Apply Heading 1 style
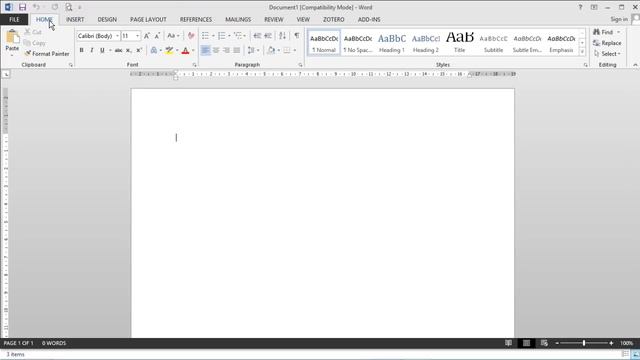 pos(392,42)
